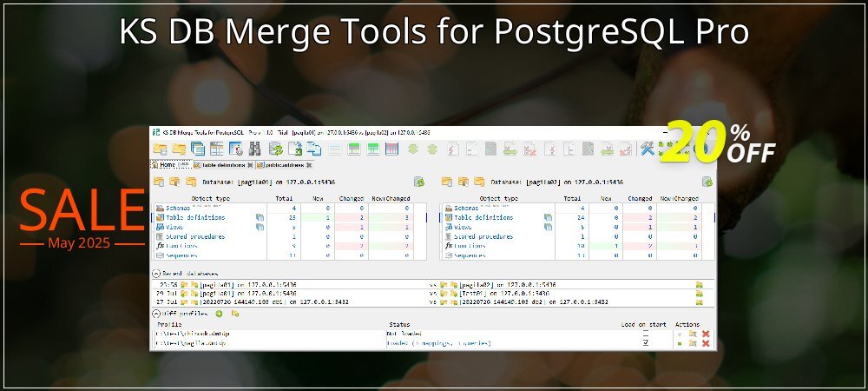The image size is (868, 391).
Task: Delete the pagila diff profile with red X
Action: pos(706,343)
